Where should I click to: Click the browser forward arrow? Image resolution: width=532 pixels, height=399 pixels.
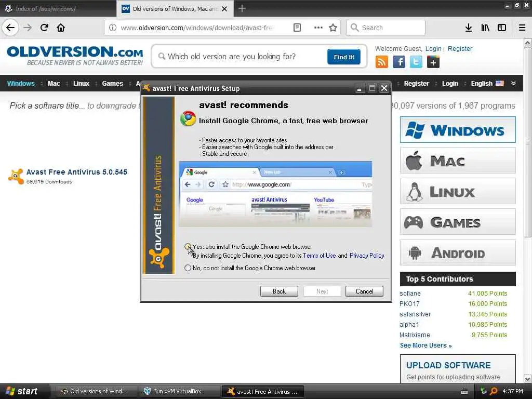point(28,28)
